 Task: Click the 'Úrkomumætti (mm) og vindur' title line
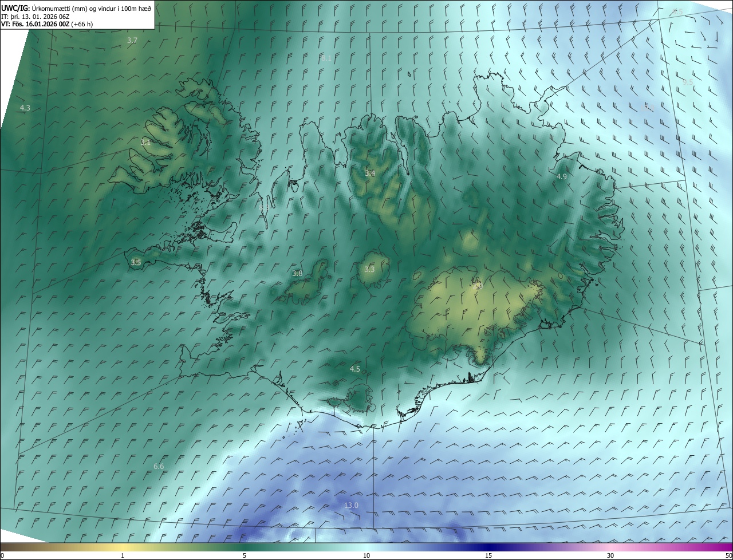click(x=76, y=7)
